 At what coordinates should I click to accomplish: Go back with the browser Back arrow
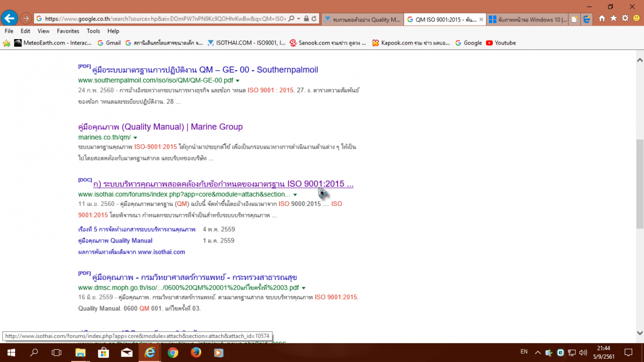(x=9, y=18)
